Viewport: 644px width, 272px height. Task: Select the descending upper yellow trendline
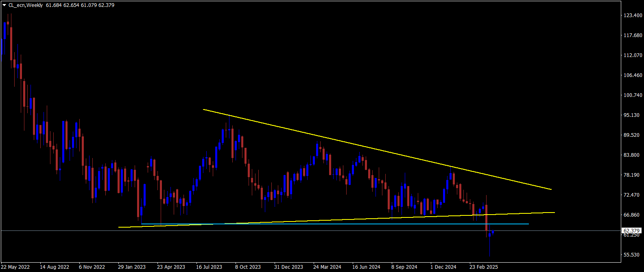(x=377, y=149)
